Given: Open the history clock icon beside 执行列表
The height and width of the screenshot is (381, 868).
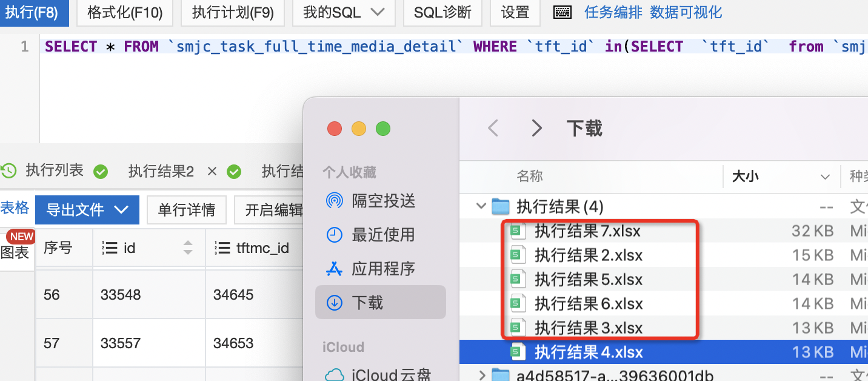Looking at the screenshot, I should point(8,171).
